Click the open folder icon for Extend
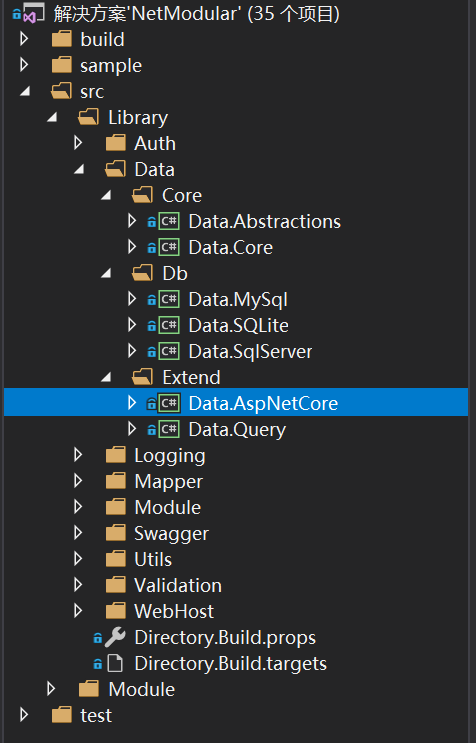The image size is (476, 743). [x=142, y=377]
